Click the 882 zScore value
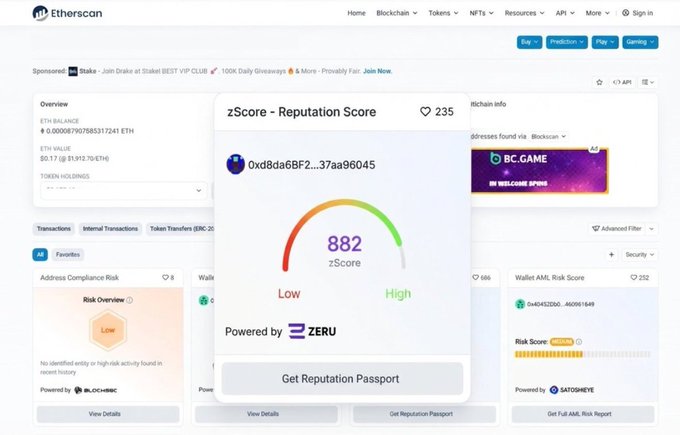 point(344,244)
